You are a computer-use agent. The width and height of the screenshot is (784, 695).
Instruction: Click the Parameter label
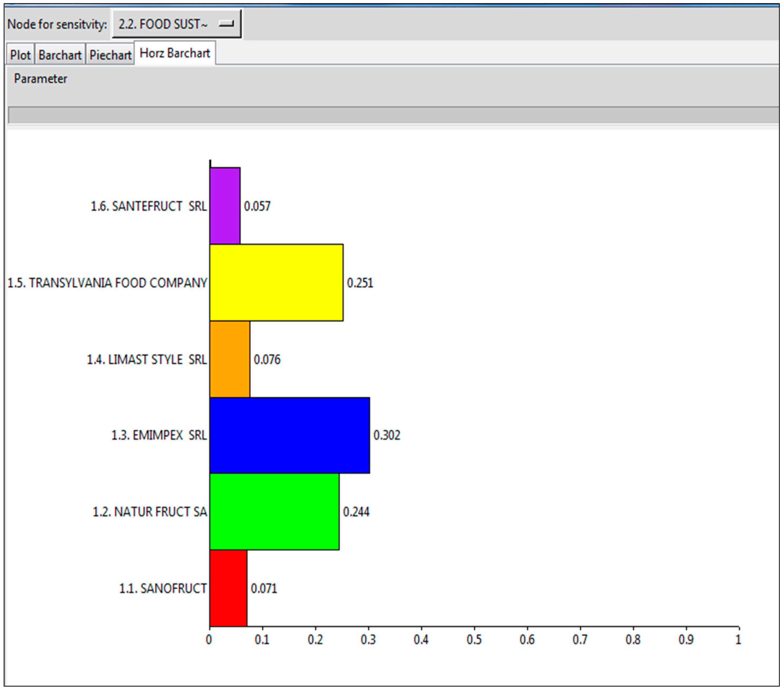tap(40, 78)
